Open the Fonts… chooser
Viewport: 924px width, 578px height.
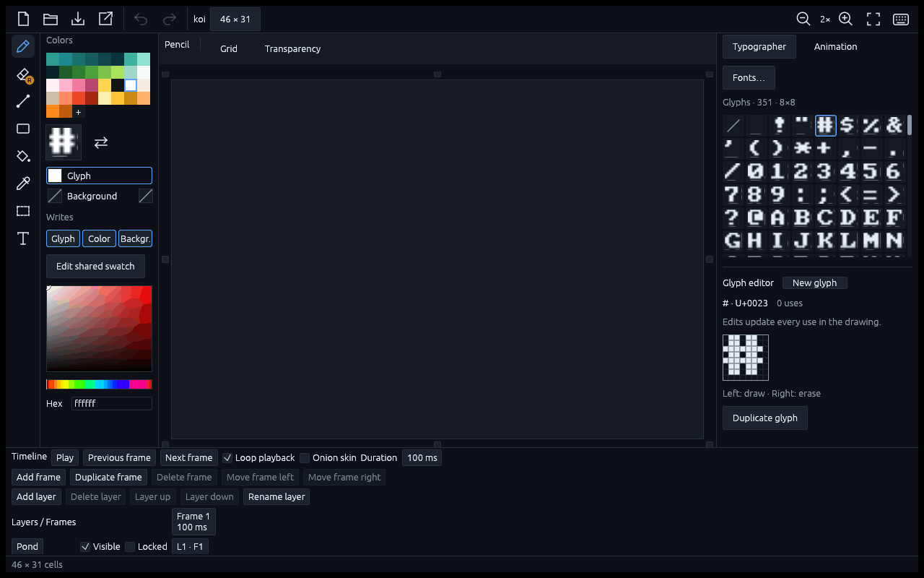click(x=749, y=77)
